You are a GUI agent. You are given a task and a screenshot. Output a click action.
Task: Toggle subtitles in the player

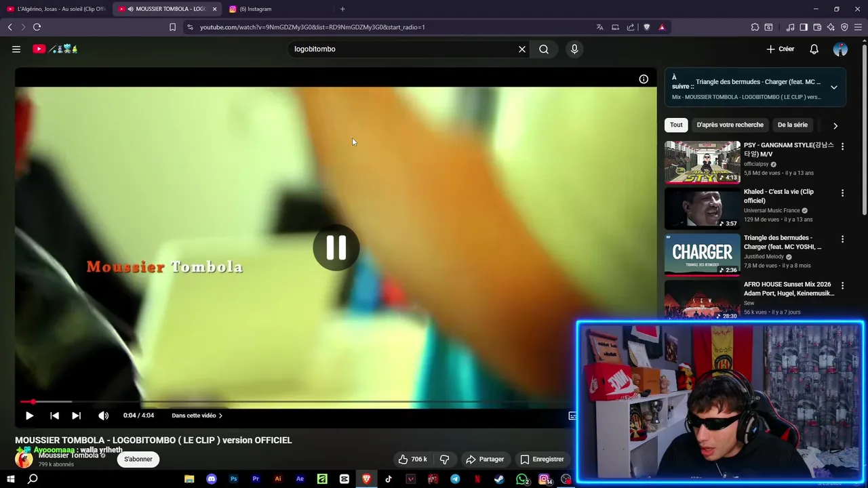pos(572,415)
